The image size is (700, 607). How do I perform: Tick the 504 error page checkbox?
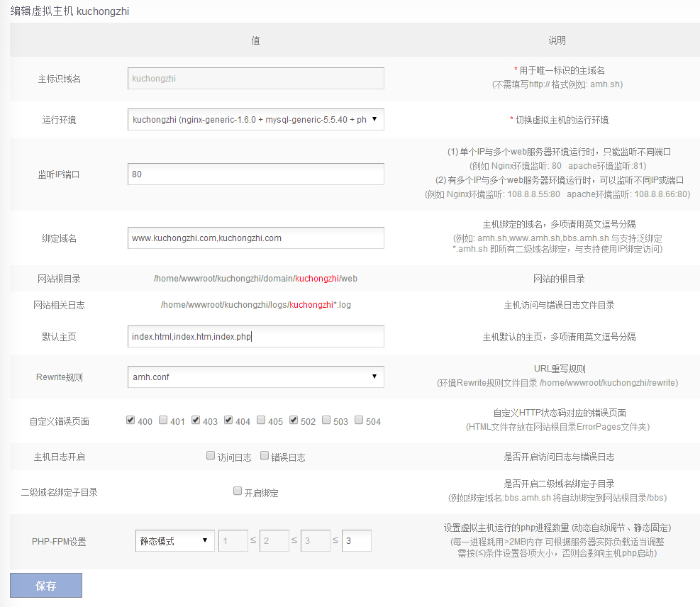(x=359, y=420)
